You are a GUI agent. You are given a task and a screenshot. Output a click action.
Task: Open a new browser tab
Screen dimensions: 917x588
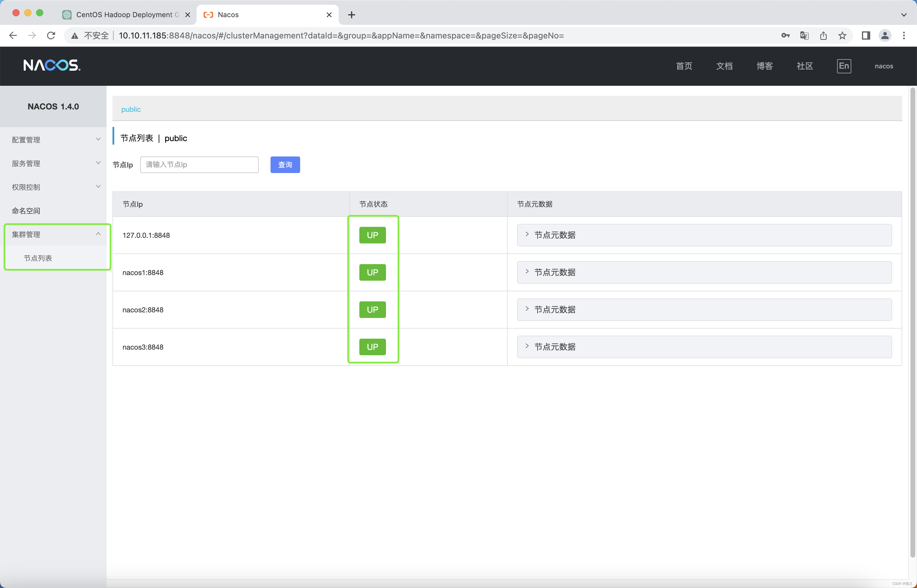[352, 15]
